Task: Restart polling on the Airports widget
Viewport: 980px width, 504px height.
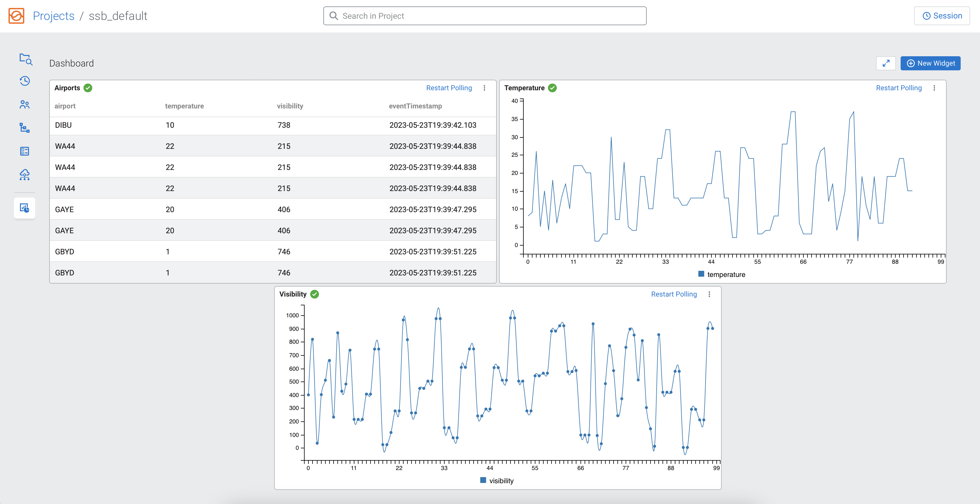Action: 449,88
